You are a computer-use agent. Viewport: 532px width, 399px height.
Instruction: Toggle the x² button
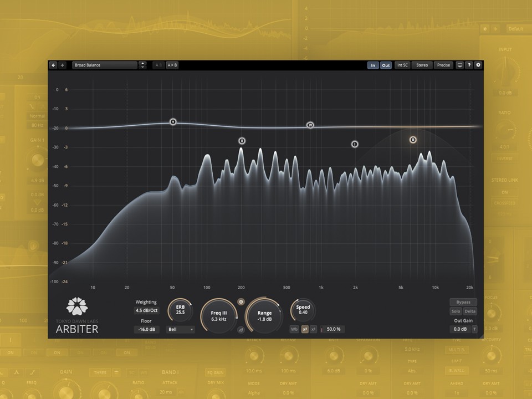(x=305, y=329)
